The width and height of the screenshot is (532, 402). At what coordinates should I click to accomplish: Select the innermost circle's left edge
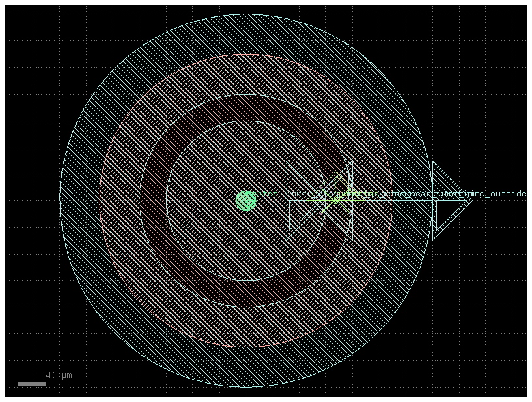[x=166, y=200]
